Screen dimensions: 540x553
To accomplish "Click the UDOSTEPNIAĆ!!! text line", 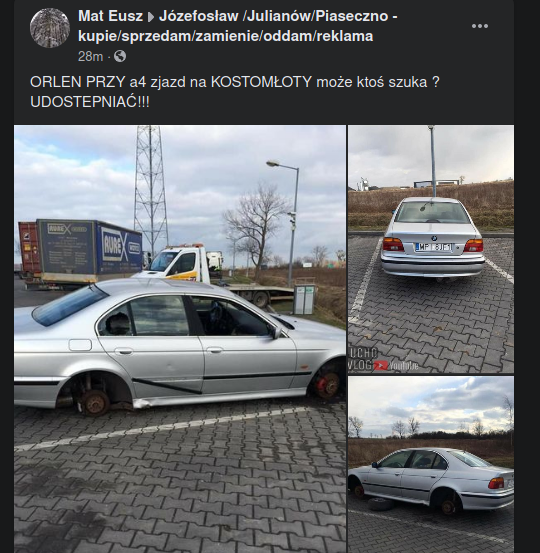I will [x=90, y=102].
